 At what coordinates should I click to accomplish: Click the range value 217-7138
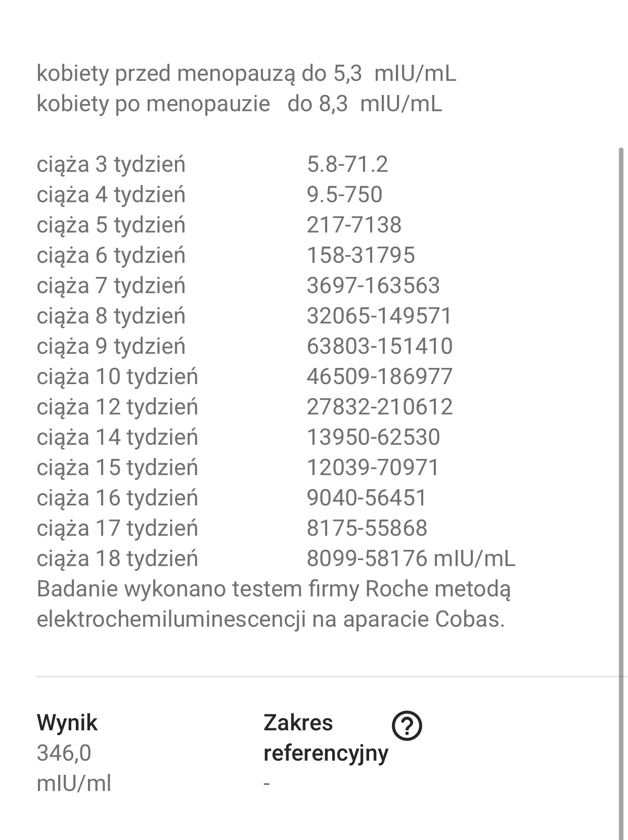click(x=354, y=225)
